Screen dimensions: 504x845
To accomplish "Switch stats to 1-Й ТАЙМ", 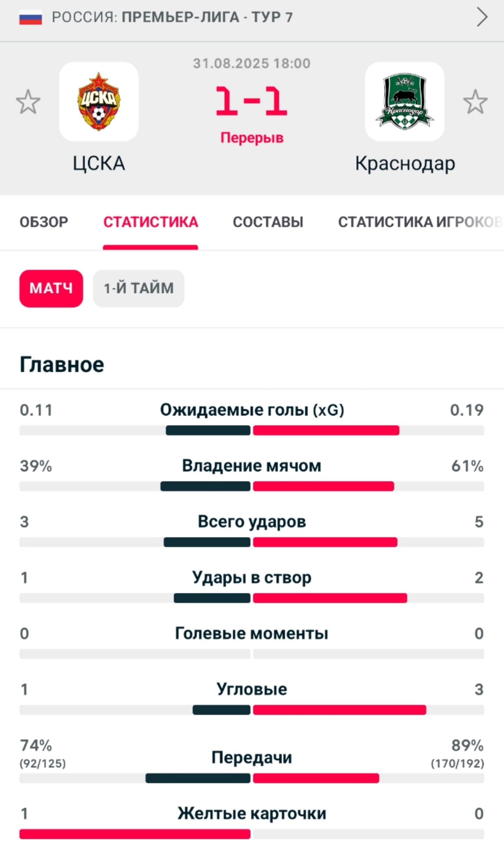I will (x=139, y=288).
